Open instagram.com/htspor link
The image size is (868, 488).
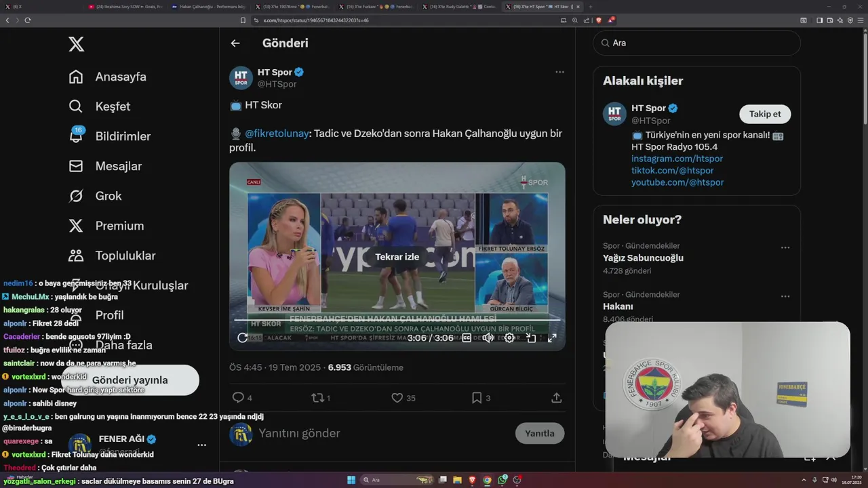677,159
